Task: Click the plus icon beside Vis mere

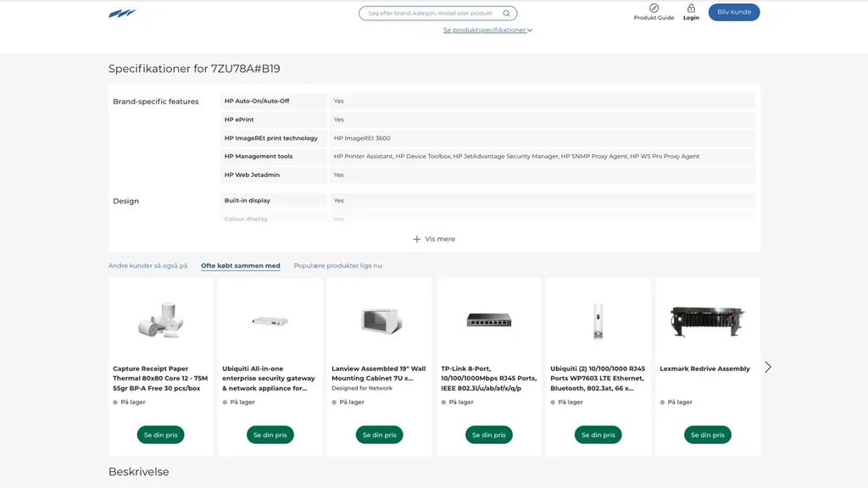Action: (x=417, y=239)
